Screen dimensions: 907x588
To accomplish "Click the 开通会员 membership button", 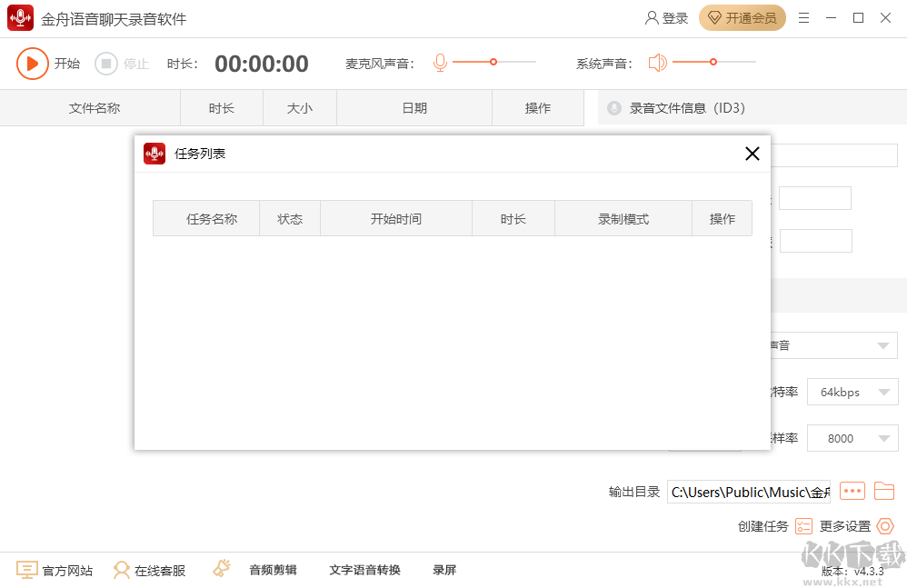I will click(x=742, y=17).
